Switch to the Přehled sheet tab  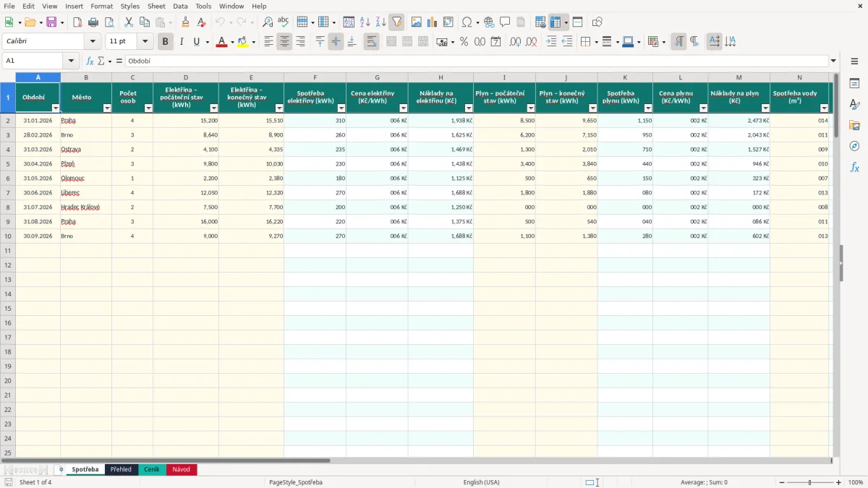click(x=121, y=470)
